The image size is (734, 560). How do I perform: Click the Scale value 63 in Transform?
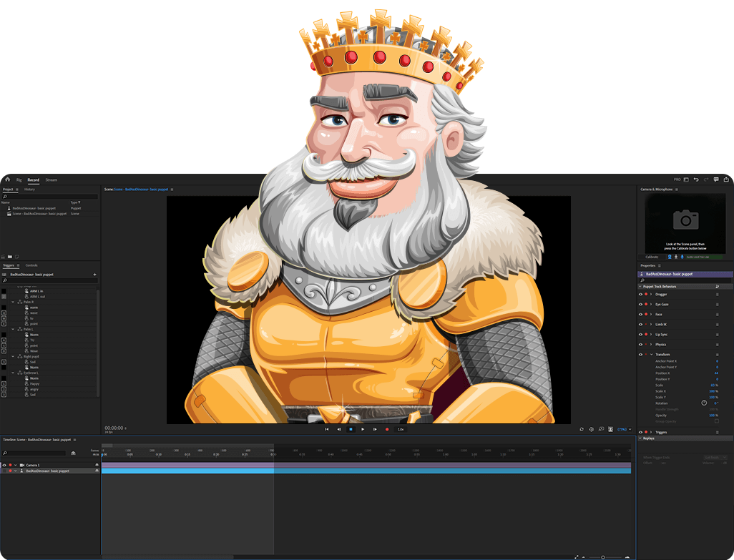click(714, 385)
